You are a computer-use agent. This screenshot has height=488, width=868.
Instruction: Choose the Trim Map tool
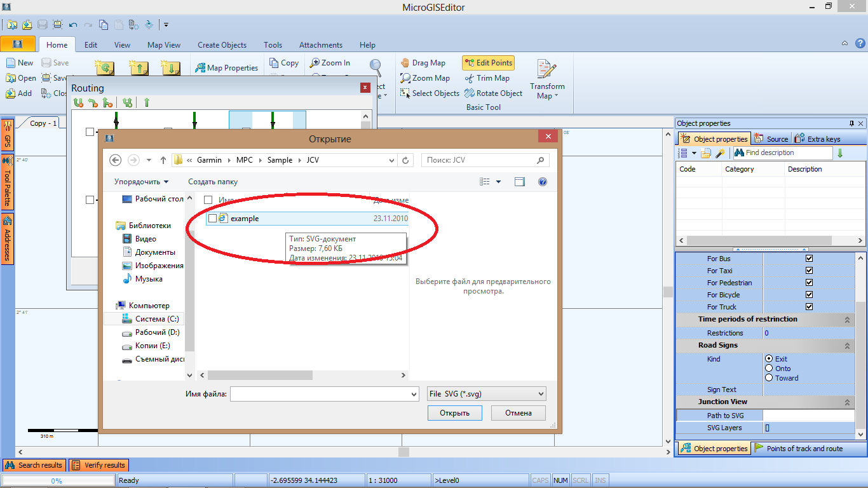(487, 78)
